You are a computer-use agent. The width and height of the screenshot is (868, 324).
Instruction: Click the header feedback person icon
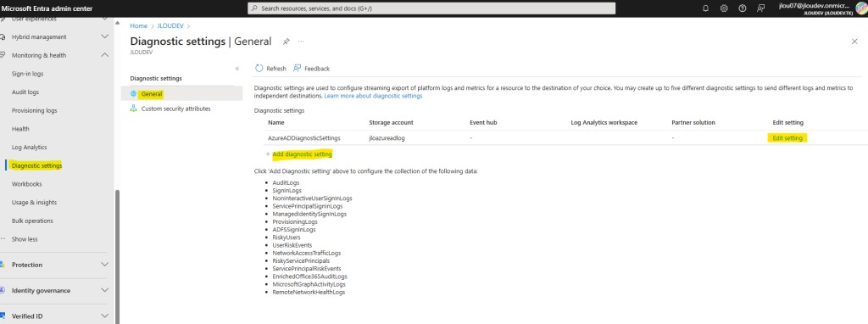[760, 8]
